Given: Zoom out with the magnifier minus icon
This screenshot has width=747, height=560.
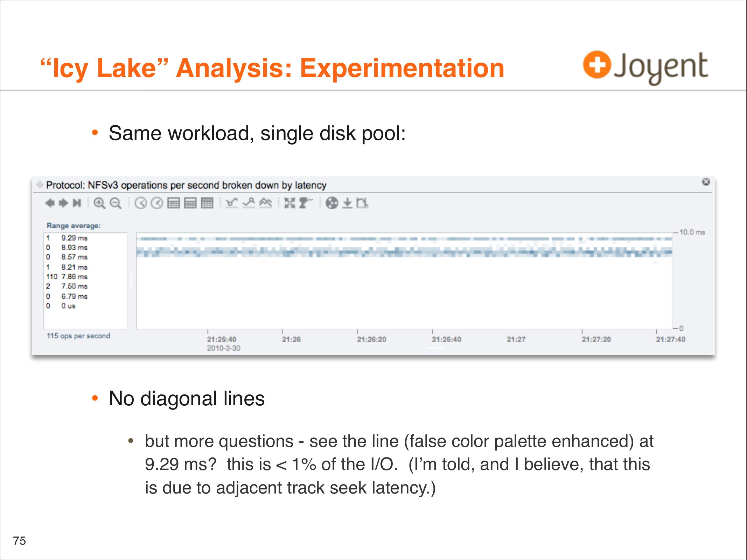Looking at the screenshot, I should (116, 203).
